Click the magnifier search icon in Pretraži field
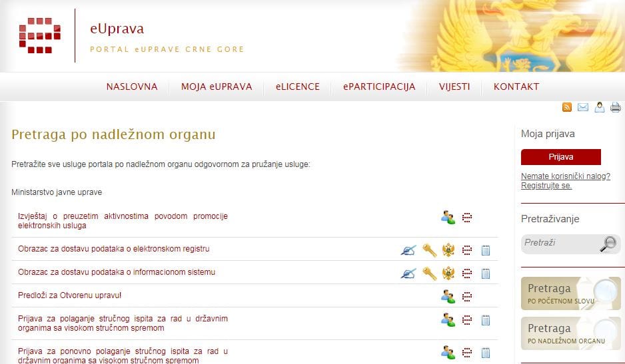This screenshot has height=364, width=625. (x=608, y=244)
